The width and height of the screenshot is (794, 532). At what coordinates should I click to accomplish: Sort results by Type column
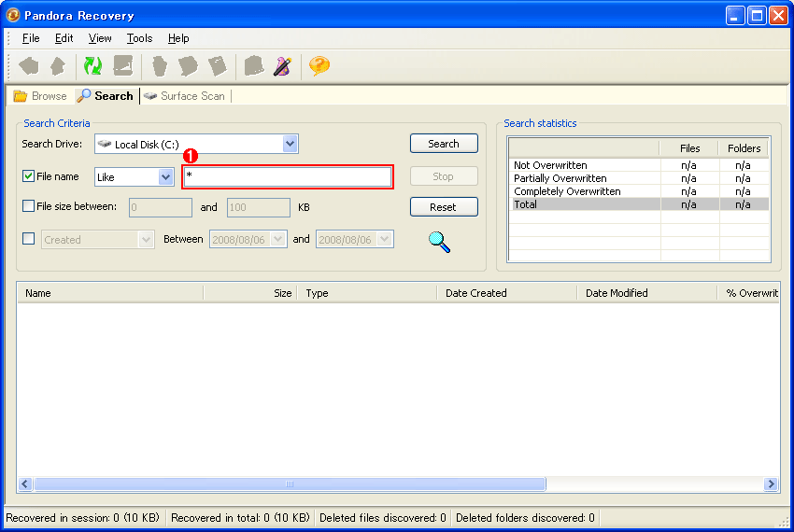coord(367,293)
